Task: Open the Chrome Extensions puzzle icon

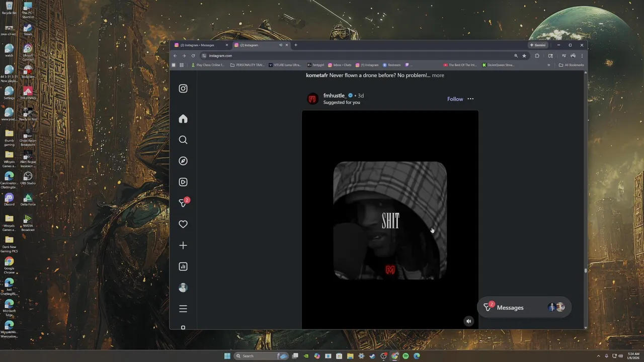Action: pos(537,56)
